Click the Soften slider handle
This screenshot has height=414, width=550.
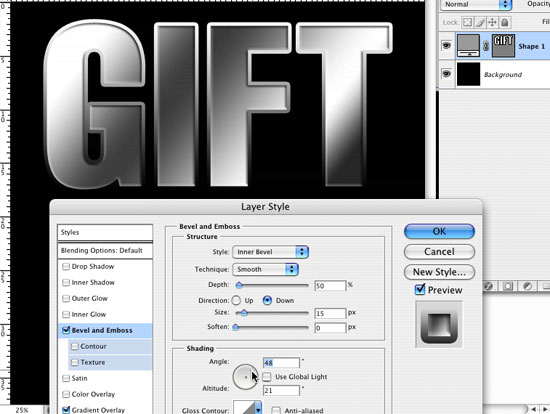[236, 327]
